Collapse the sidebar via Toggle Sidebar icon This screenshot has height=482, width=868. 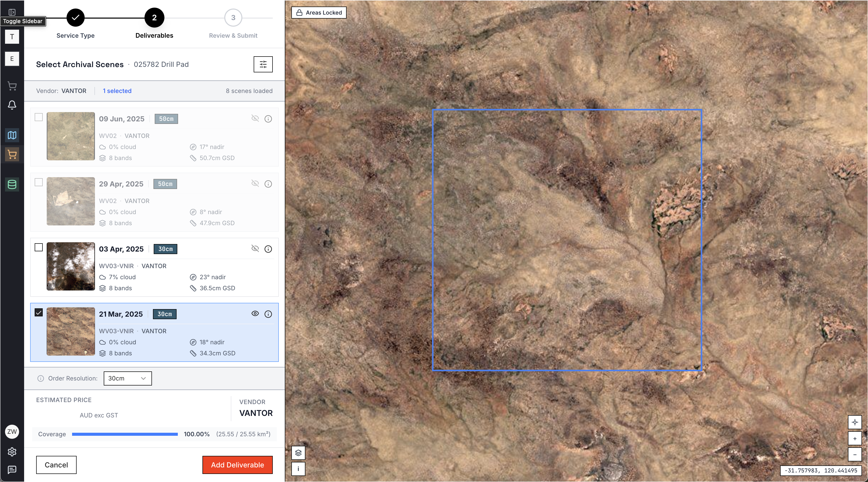pos(12,12)
